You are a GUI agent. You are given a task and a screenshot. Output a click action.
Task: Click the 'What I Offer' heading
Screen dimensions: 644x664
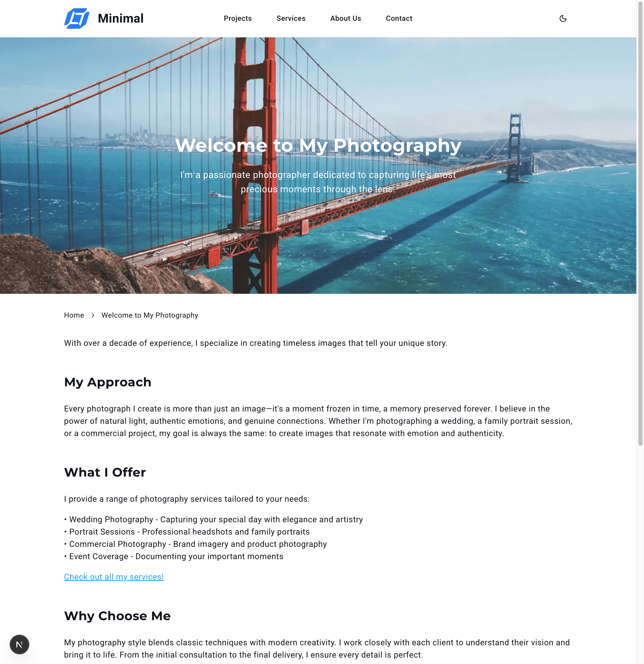[x=105, y=472]
